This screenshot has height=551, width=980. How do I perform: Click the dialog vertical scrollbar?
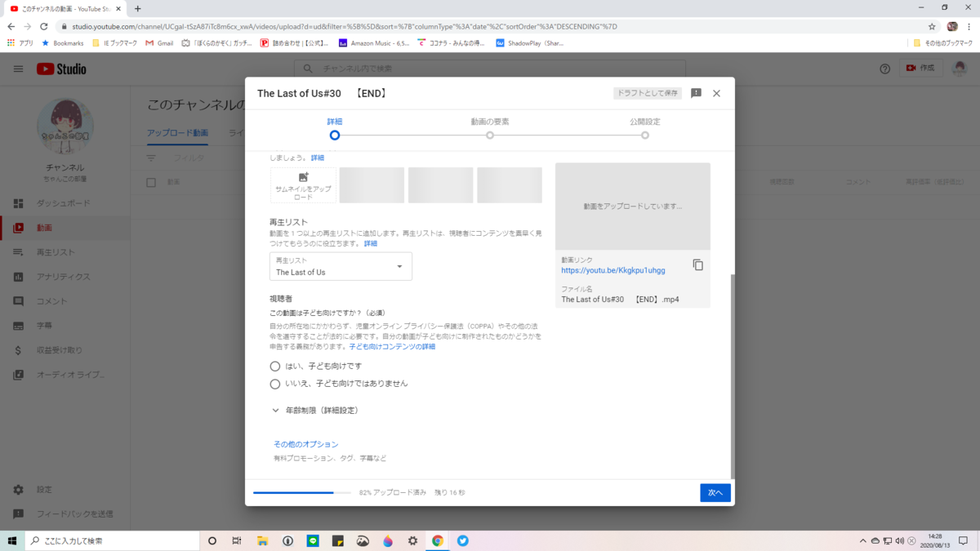pyautogui.click(x=733, y=375)
